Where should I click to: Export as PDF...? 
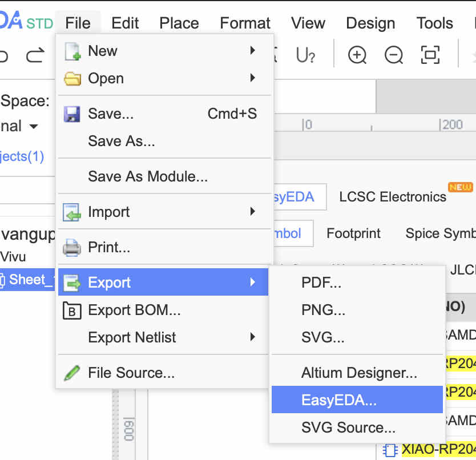[321, 283]
